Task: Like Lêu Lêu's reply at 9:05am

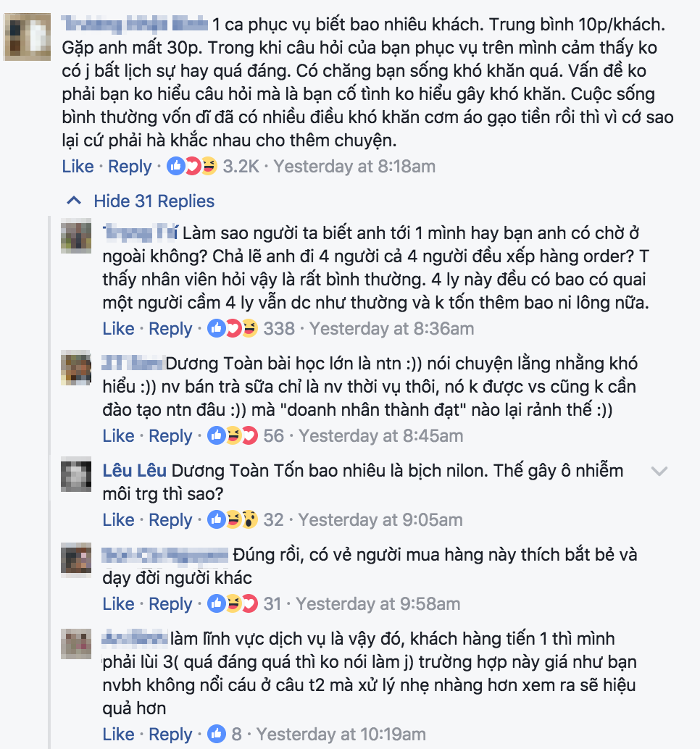Action: (119, 519)
